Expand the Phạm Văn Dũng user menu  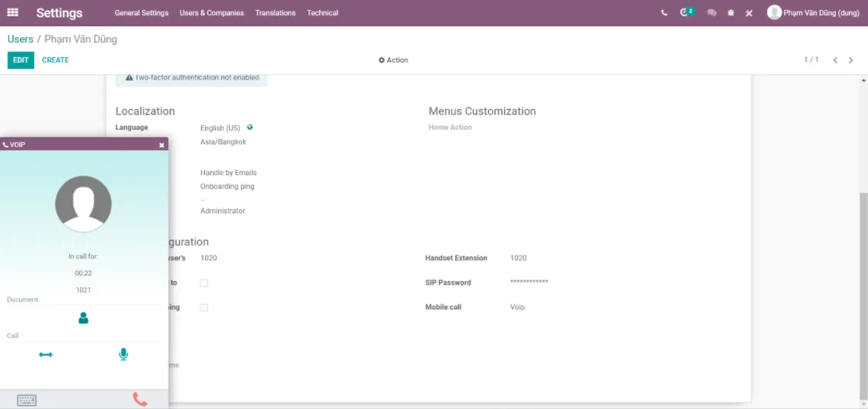812,13
